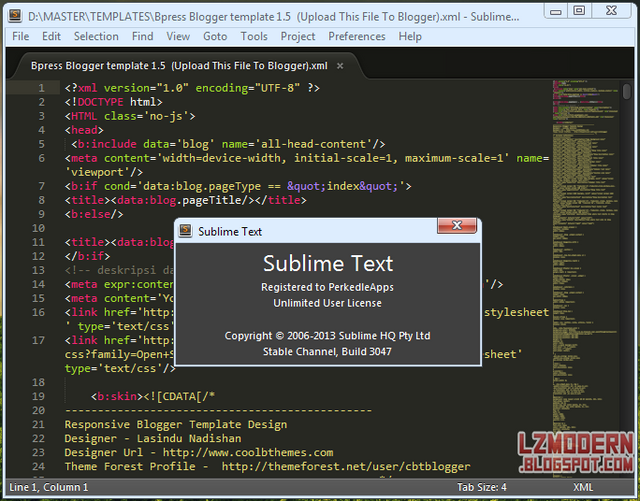Close the Sublime Text about dialog
640x501 pixels.
coord(457,225)
